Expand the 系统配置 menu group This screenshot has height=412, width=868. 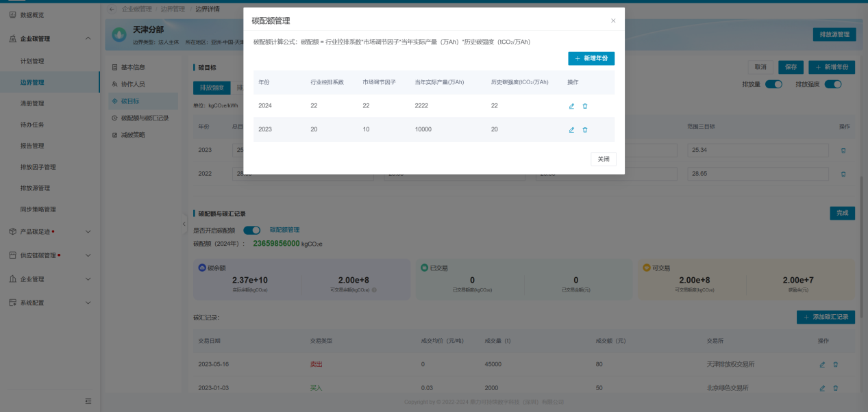click(x=88, y=302)
